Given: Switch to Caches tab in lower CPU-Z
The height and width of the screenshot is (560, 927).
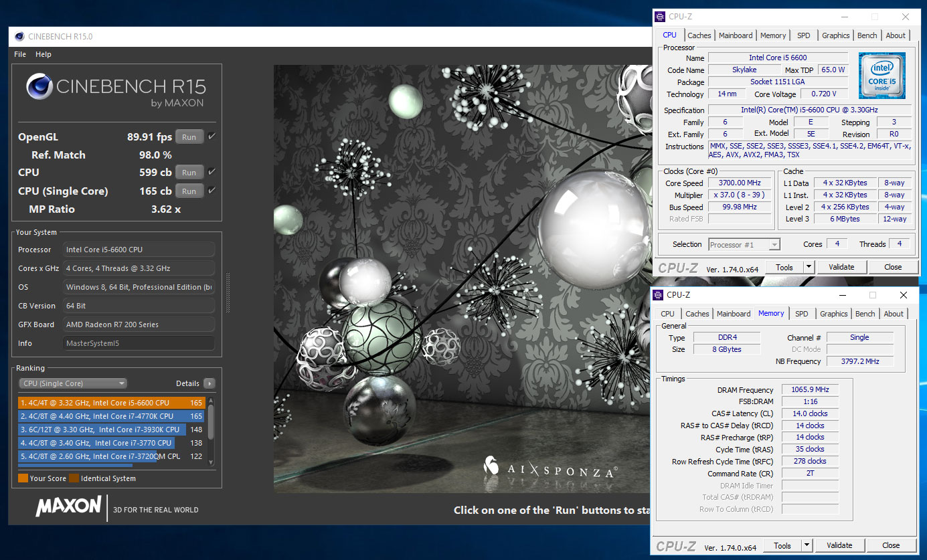Looking at the screenshot, I should pos(697,314).
